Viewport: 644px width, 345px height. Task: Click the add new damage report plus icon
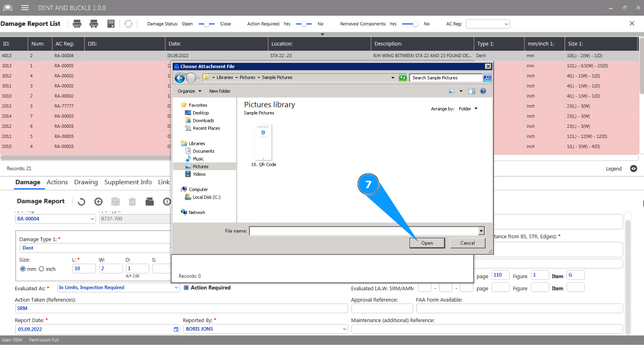pyautogui.click(x=98, y=202)
